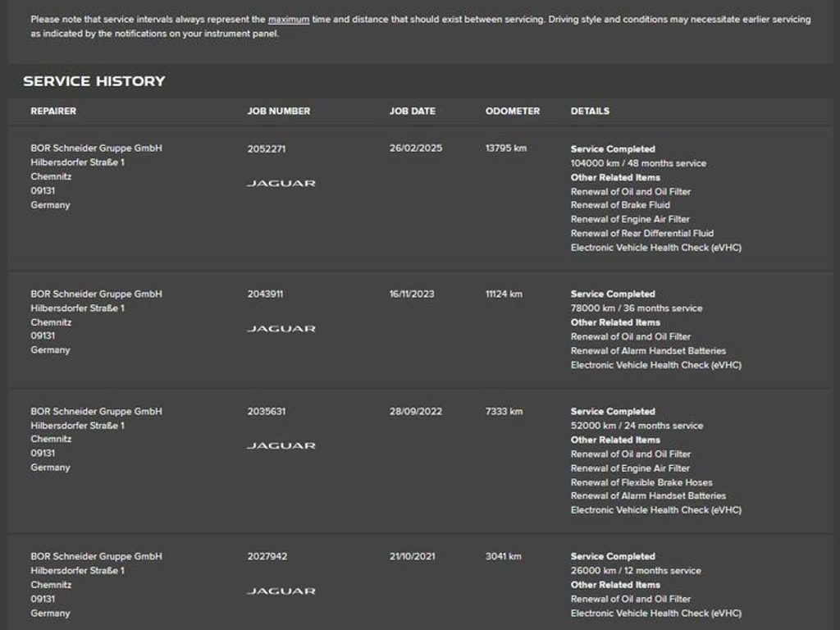840x630 pixels.
Task: Click odometer reading 7333 km
Action: [x=504, y=412]
